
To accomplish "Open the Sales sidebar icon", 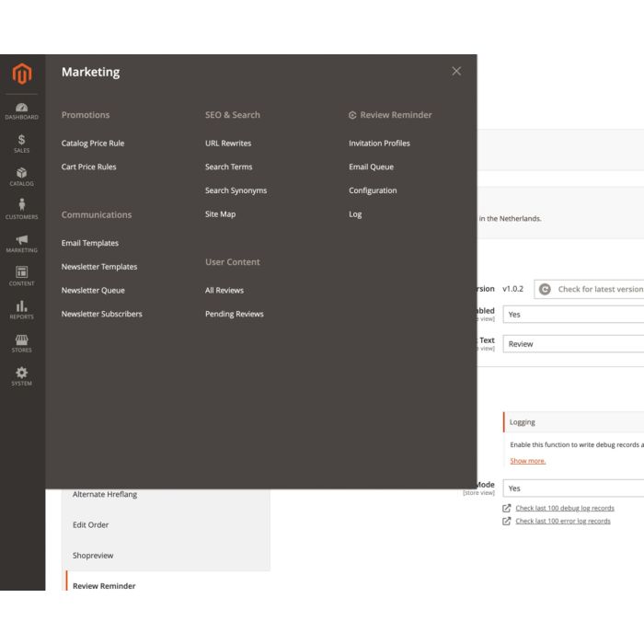I will tap(21, 144).
